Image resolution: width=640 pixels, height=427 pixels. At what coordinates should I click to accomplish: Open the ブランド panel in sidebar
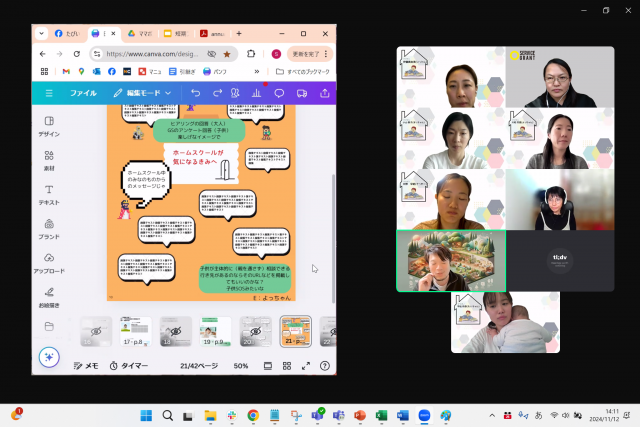49,229
